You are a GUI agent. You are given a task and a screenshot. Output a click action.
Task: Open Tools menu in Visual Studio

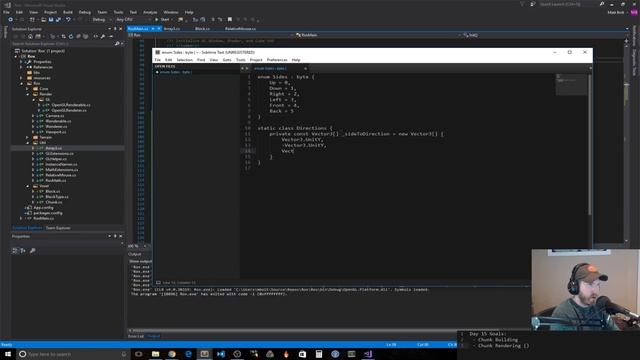(x=118, y=12)
